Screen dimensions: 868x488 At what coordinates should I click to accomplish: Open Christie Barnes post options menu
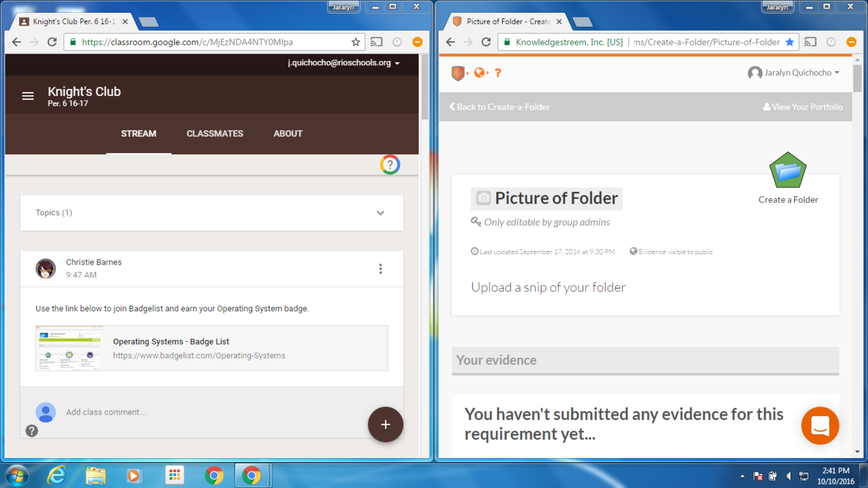(380, 269)
